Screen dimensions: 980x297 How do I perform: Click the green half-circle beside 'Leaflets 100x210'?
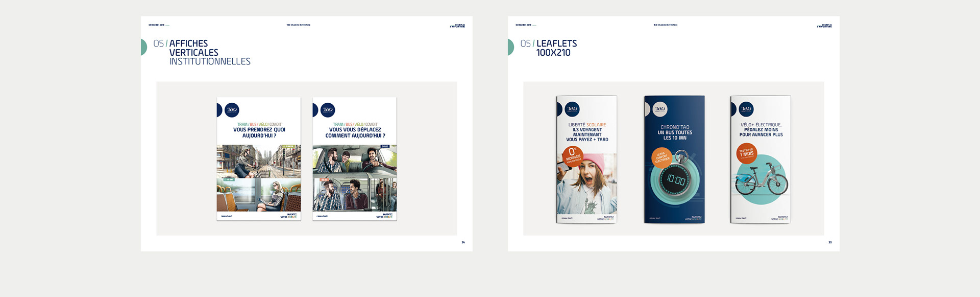click(511, 47)
